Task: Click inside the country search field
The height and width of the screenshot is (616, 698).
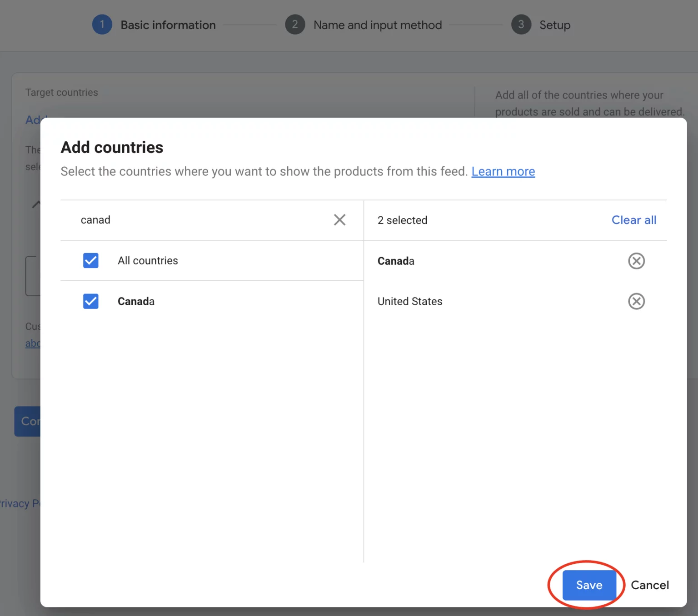Action: pos(182,220)
